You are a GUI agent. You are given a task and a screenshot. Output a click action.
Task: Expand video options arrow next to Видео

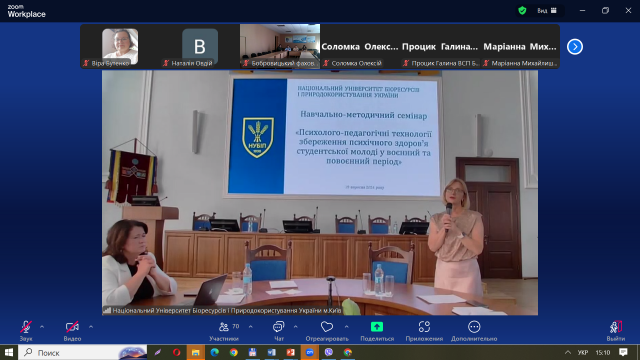pyautogui.click(x=91, y=327)
